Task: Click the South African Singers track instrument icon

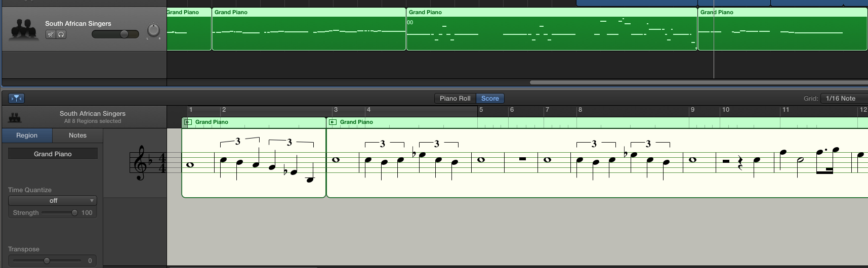Action: pos(24,29)
